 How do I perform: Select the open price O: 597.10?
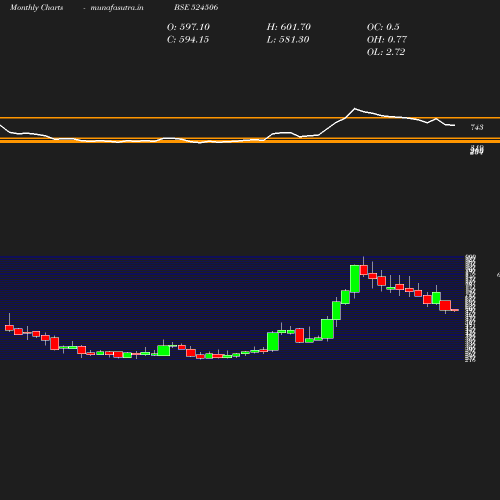click(x=188, y=27)
